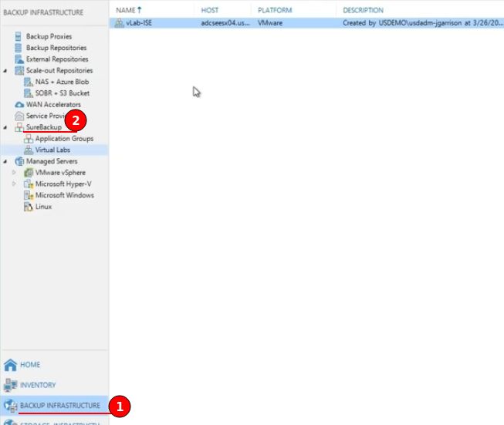
Task: Collapse the Scale-out Repositories node
Action: (5, 71)
